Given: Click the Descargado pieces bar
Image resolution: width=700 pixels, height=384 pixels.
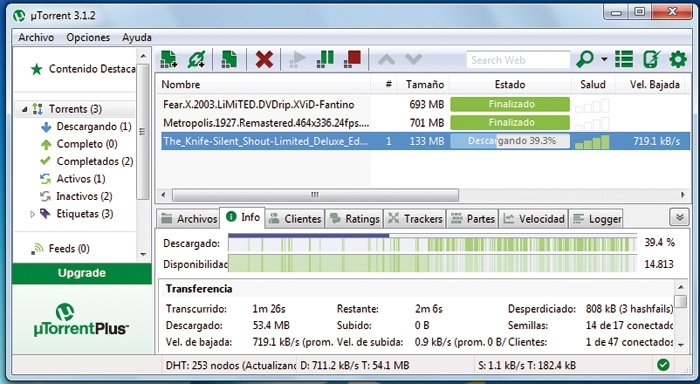Looking at the screenshot, I should [432, 244].
